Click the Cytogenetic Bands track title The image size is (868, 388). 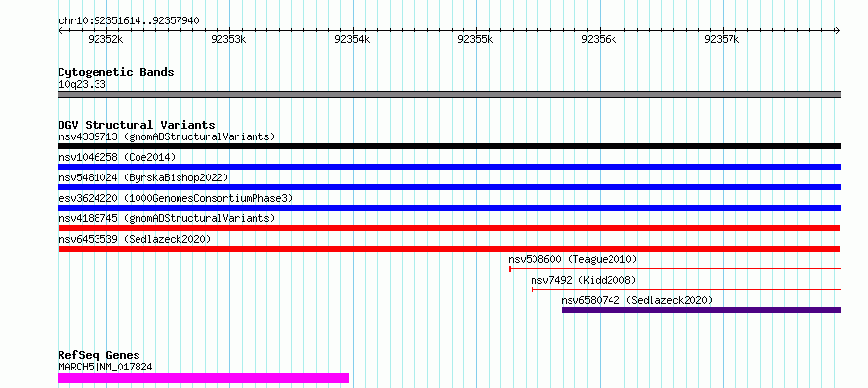116,72
